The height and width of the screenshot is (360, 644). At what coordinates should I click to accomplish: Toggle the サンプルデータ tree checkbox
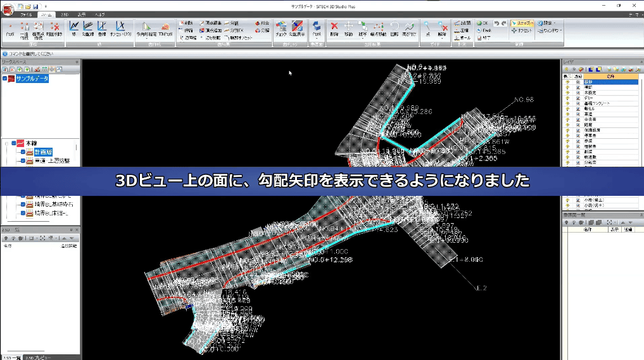point(5,79)
